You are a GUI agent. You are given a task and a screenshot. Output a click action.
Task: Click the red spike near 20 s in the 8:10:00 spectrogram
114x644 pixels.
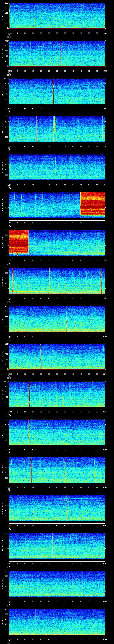(41, 357)
